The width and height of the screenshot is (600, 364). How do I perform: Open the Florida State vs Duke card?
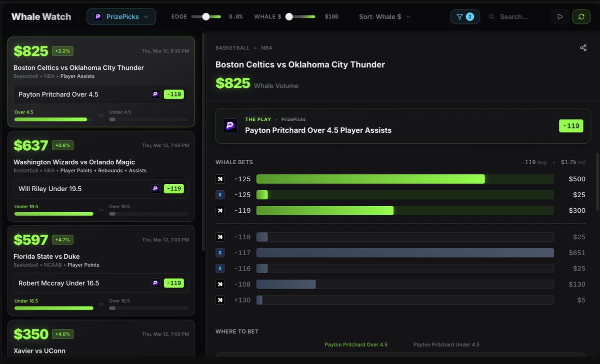[x=101, y=271]
